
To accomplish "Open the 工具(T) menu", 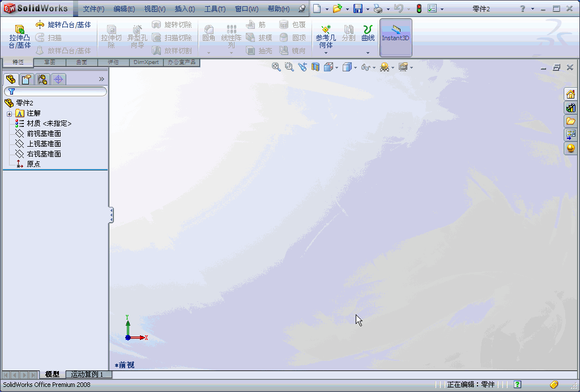I will pos(215,9).
